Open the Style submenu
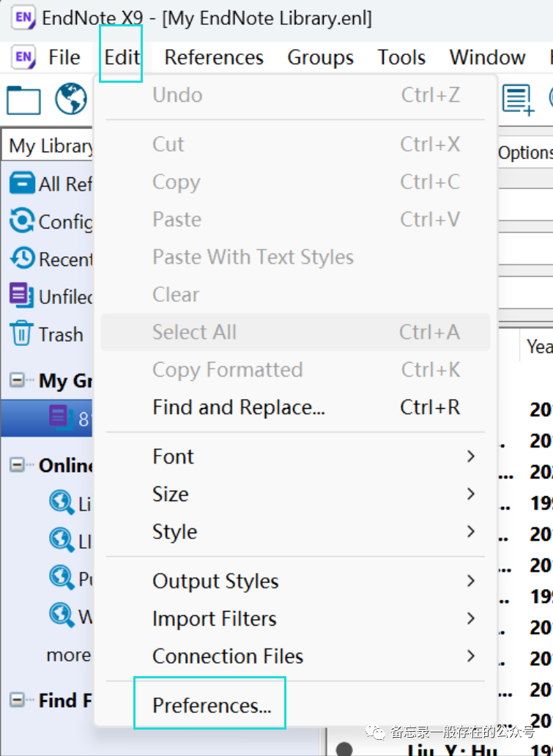 [296, 532]
